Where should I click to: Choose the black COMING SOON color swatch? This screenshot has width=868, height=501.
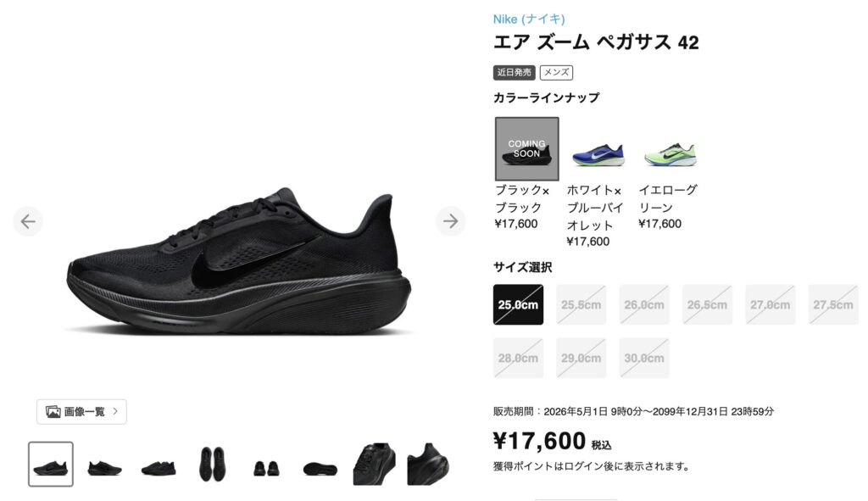(x=526, y=148)
